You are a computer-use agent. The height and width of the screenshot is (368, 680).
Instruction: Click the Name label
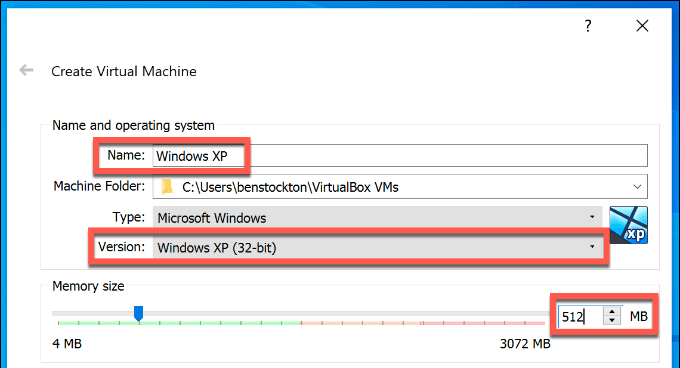[126, 155]
